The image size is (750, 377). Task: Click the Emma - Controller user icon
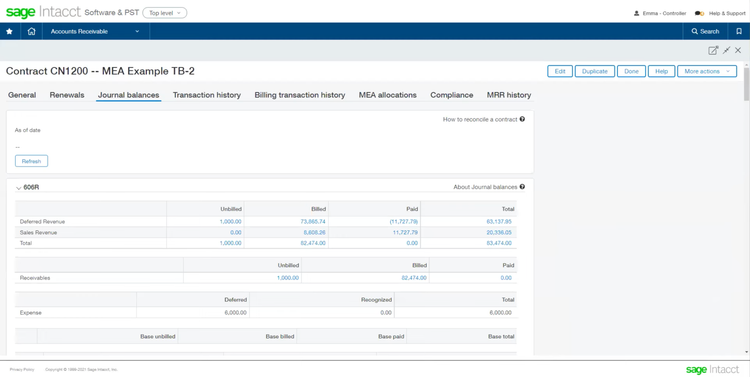pos(636,13)
